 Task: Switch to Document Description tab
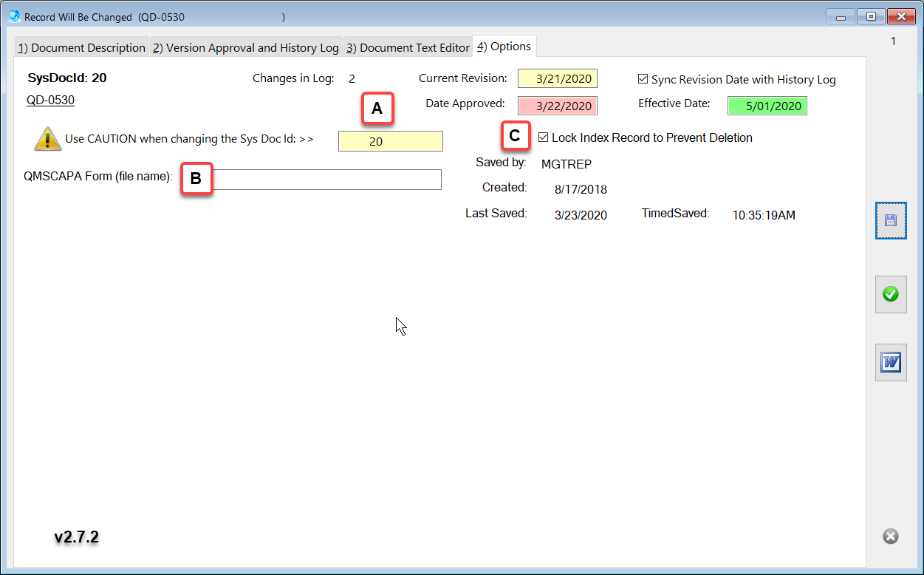tap(81, 47)
